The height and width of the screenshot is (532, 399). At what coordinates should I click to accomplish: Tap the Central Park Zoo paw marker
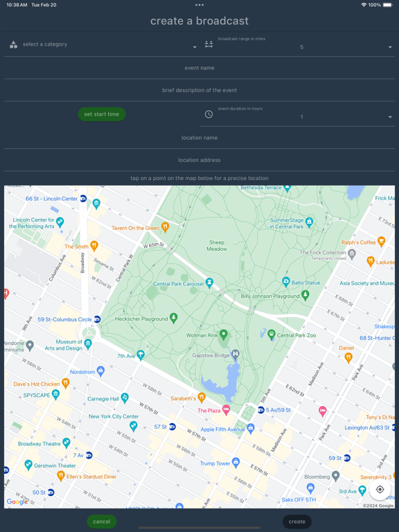[x=271, y=334]
